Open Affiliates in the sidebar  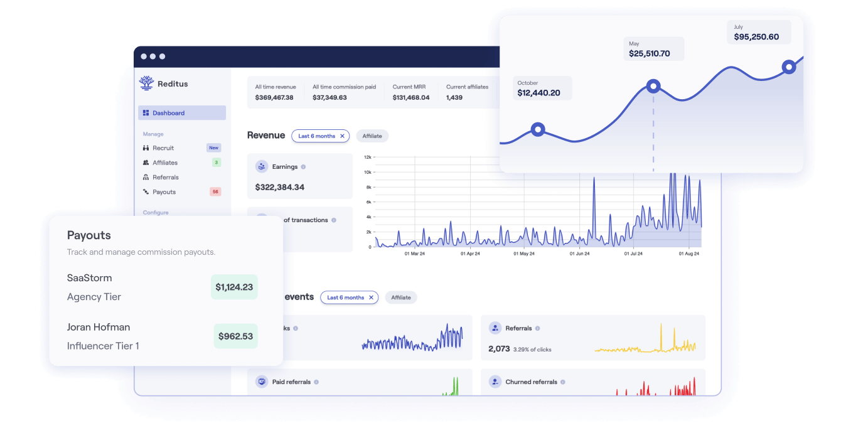click(165, 163)
